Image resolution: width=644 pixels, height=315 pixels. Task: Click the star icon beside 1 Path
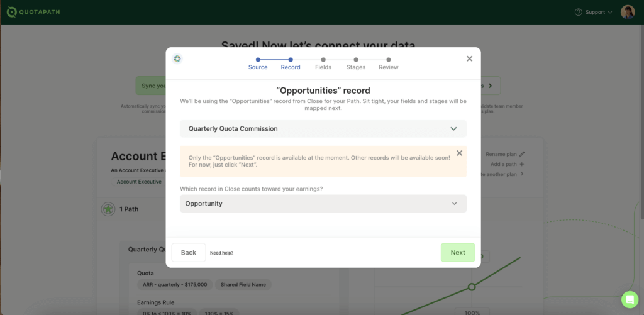108,209
